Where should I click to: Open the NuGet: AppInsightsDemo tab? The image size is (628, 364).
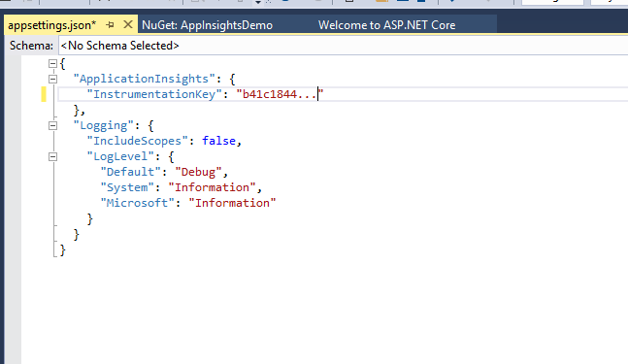click(207, 25)
